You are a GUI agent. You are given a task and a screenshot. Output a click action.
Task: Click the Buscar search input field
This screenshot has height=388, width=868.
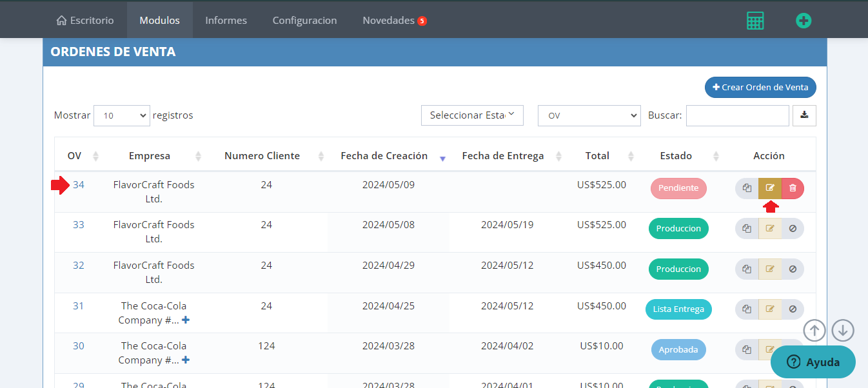[737, 116]
